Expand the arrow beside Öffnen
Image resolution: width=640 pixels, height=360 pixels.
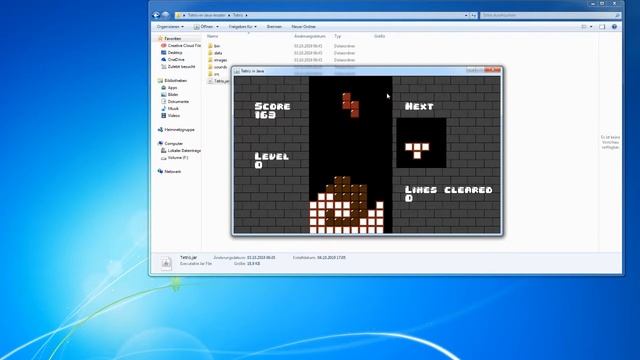pos(218,27)
